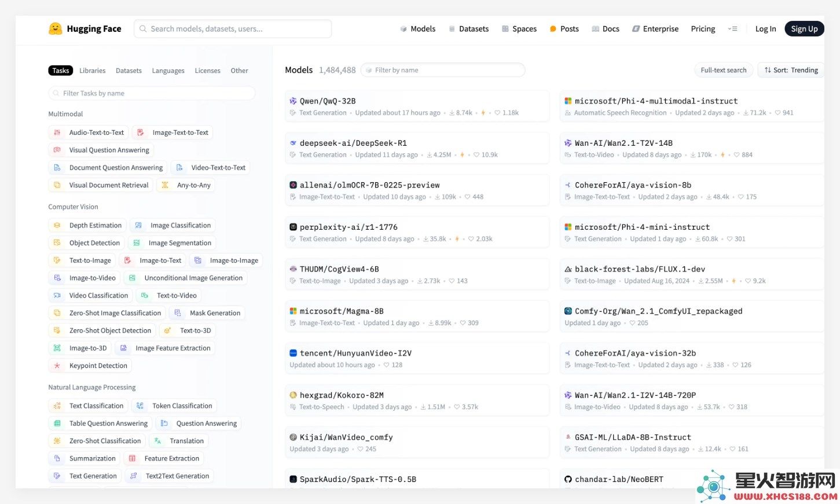Open black-forest-labs/FLUX.1-dev model card
Screen dimensions: 840x504
(692, 275)
